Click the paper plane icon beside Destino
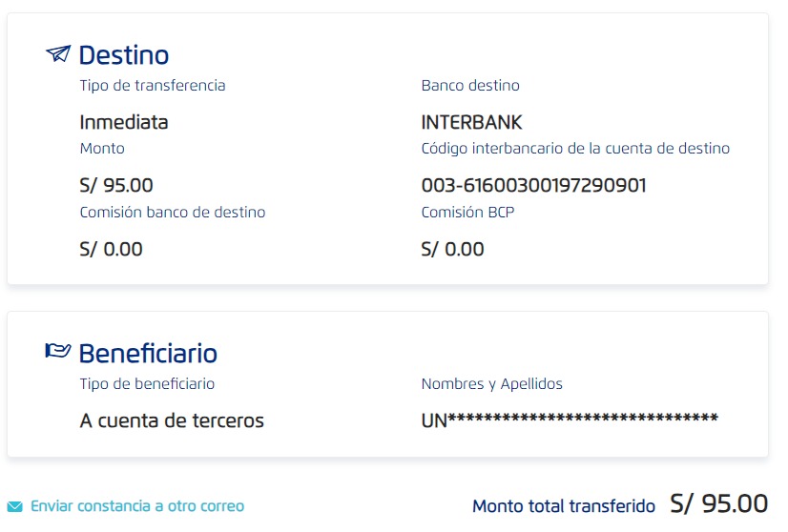 click(x=58, y=54)
